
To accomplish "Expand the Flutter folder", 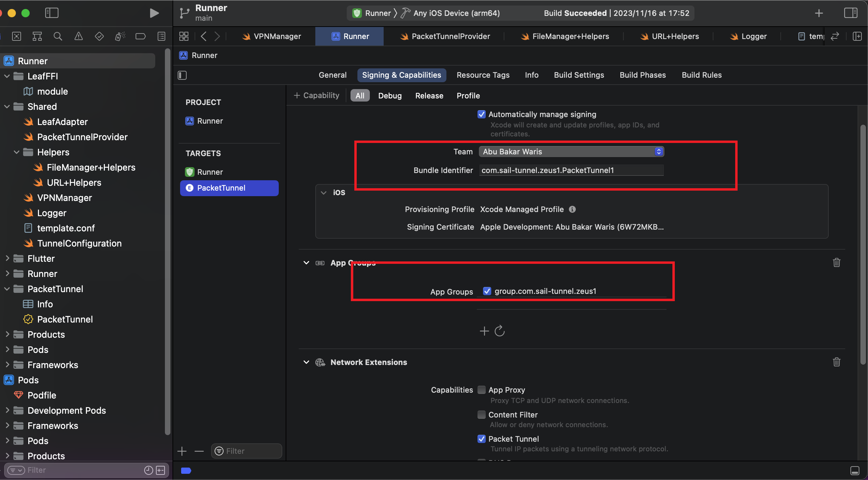I will click(x=7, y=259).
